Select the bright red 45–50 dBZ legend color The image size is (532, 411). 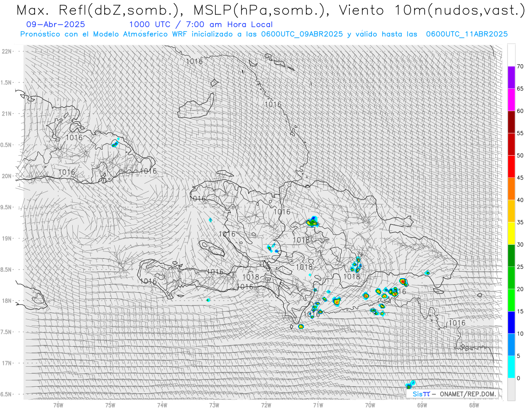(x=511, y=167)
